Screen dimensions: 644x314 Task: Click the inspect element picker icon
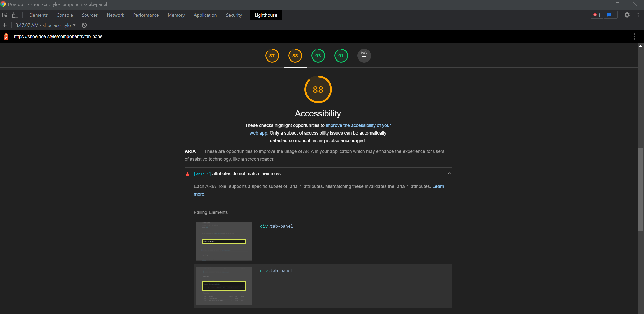[5, 15]
